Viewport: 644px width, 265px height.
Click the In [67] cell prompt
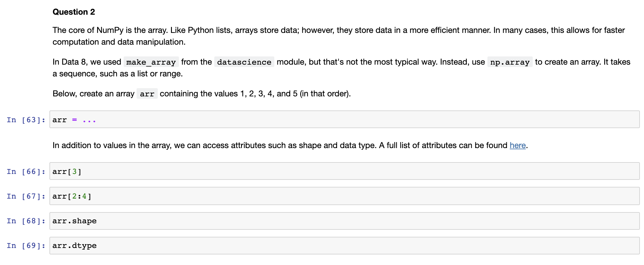[26, 196]
